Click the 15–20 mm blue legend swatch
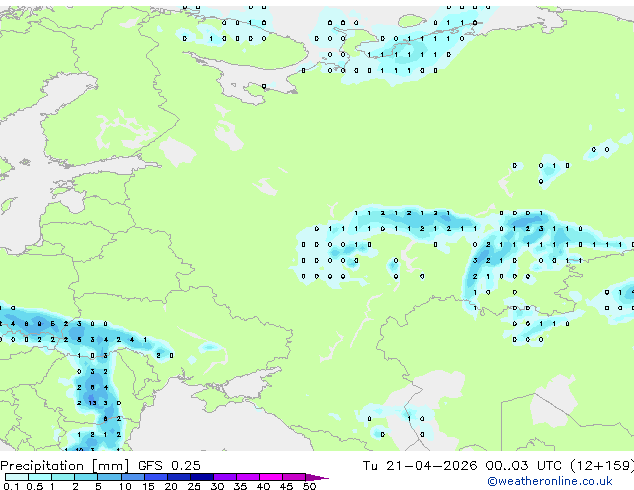The height and width of the screenshot is (490, 634). tap(156, 477)
